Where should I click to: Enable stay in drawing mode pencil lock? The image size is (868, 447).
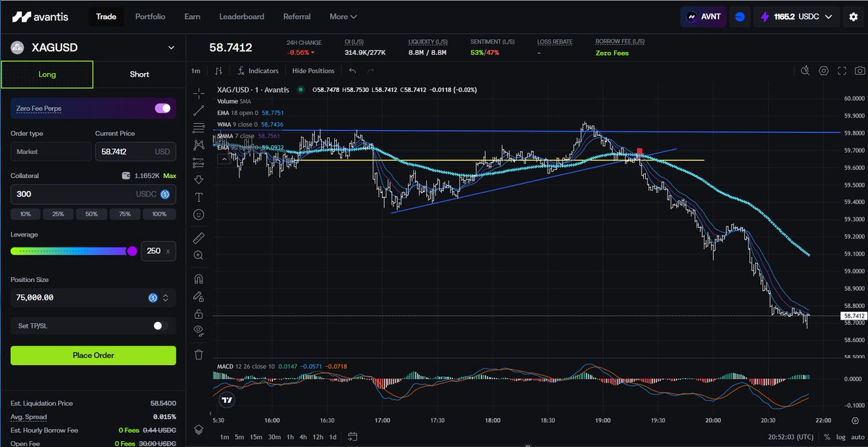(199, 296)
